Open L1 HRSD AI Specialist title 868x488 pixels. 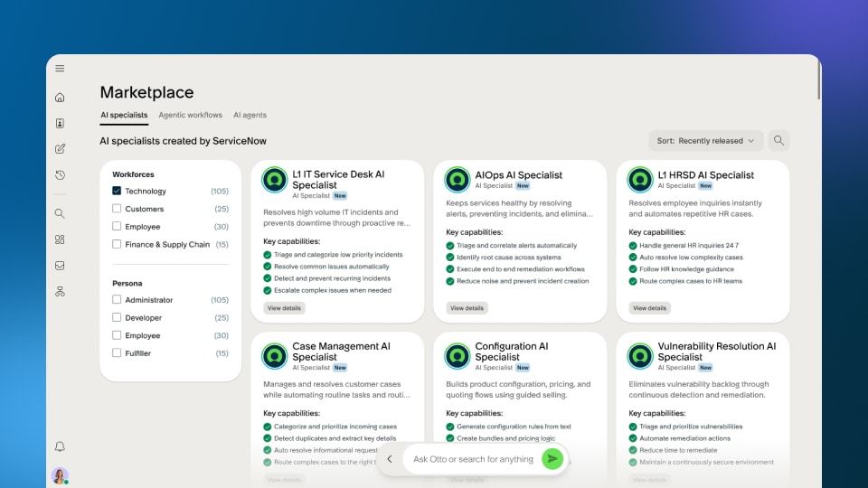tap(706, 174)
